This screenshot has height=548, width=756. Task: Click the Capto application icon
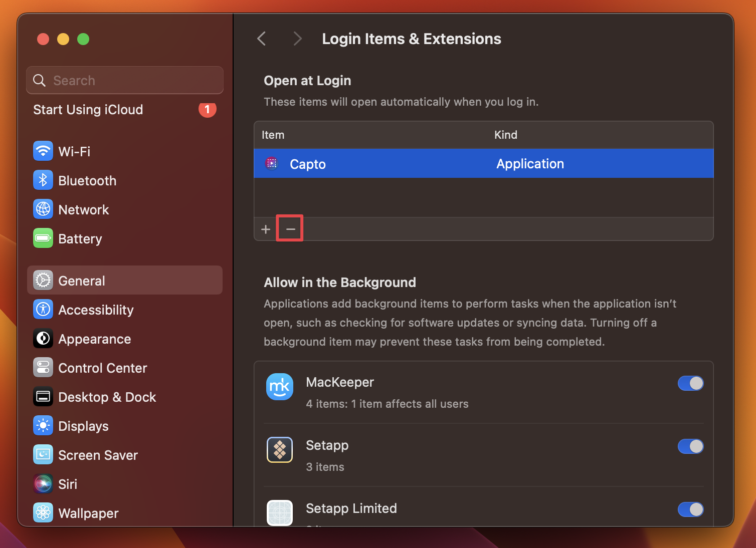[271, 163]
